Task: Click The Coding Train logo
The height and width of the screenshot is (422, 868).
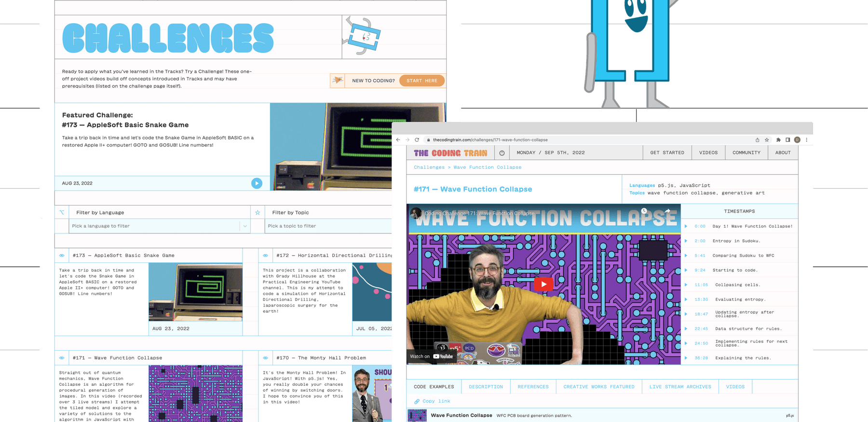Action: coord(450,153)
